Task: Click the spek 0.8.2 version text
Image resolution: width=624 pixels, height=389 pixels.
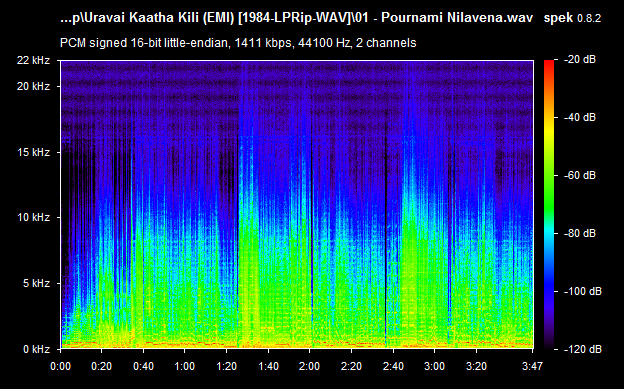Action: [572, 18]
